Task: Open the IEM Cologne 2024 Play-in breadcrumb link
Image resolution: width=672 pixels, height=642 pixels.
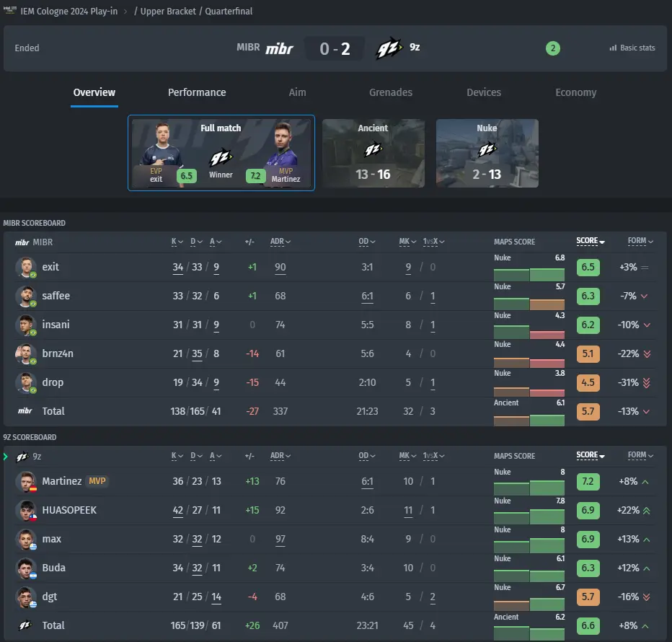Action: (68, 11)
